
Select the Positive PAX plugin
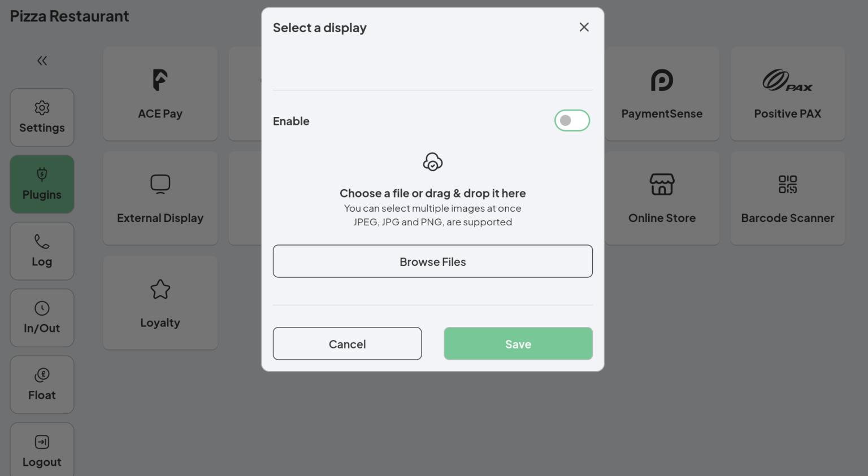pyautogui.click(x=787, y=93)
